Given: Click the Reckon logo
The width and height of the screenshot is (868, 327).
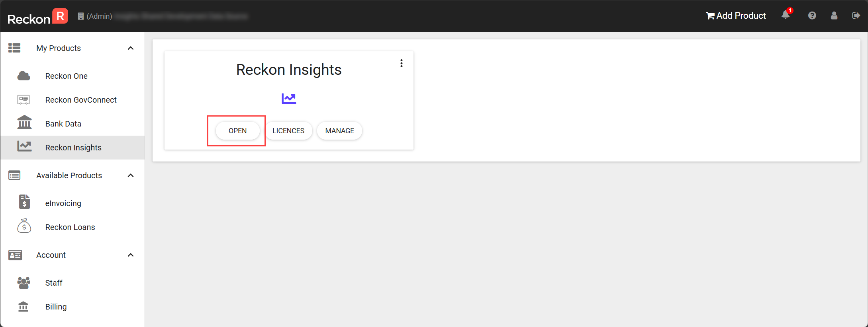Looking at the screenshot, I should point(38,17).
